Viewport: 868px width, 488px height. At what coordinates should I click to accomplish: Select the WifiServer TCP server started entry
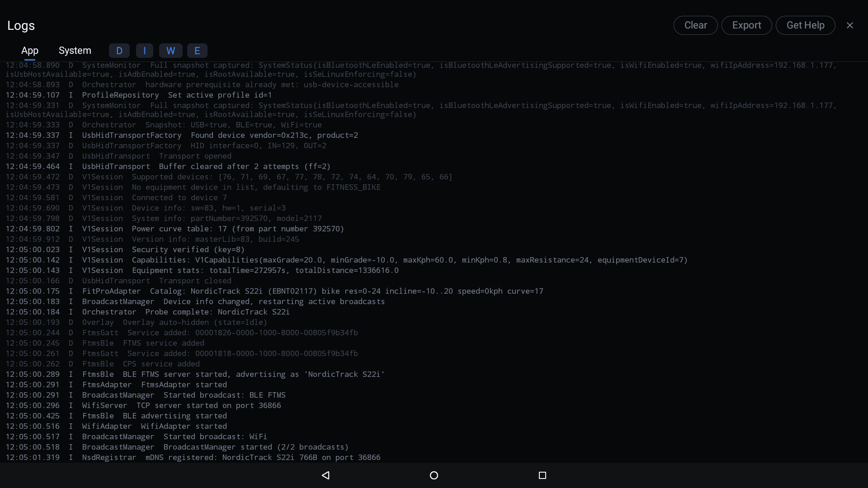pyautogui.click(x=143, y=405)
